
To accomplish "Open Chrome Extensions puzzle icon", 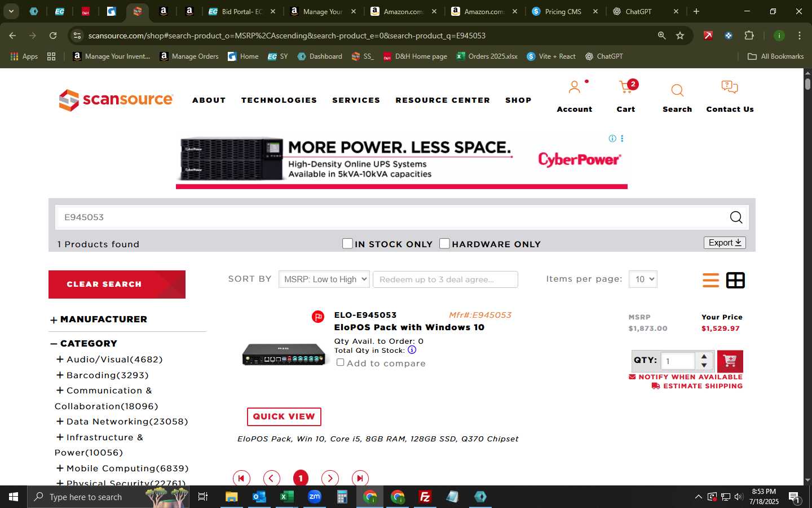I will [749, 36].
